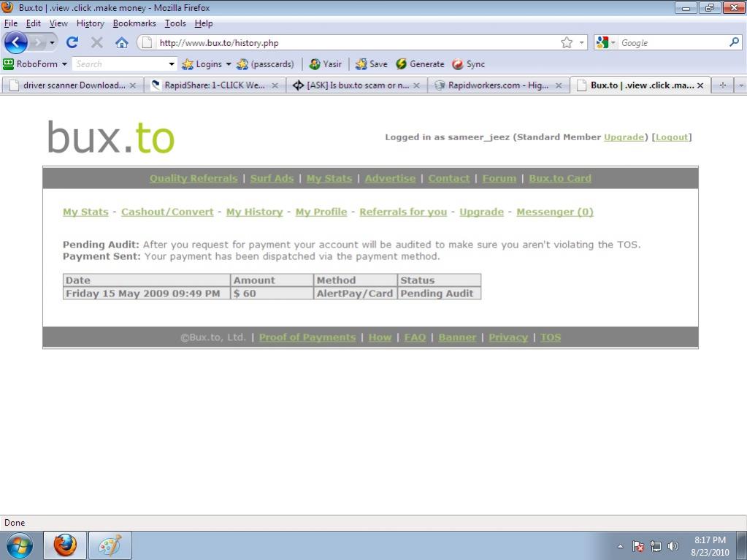Open the Bookmarks menu
The height and width of the screenshot is (560, 747).
click(x=134, y=23)
